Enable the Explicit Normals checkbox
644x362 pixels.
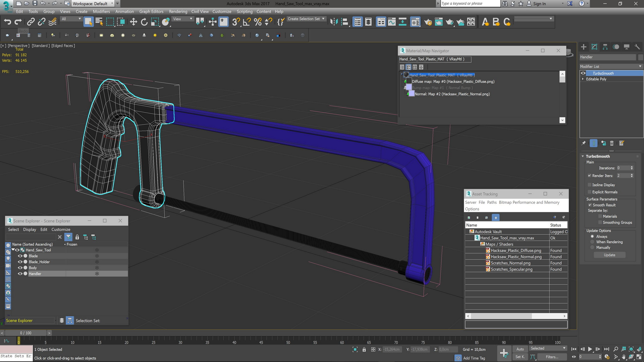tap(589, 192)
